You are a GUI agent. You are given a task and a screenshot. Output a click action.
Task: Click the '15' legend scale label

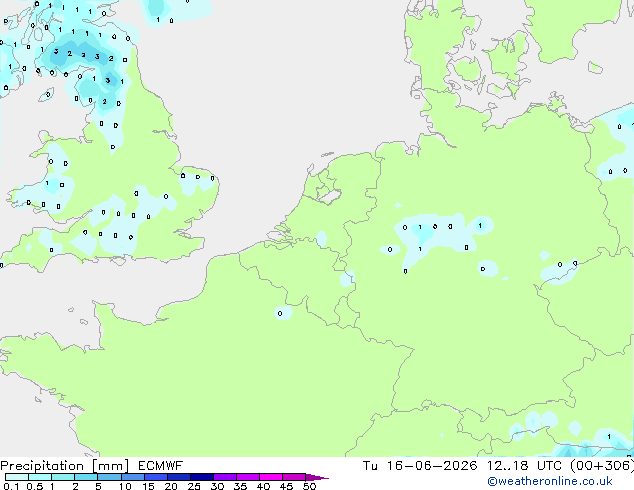(x=148, y=486)
